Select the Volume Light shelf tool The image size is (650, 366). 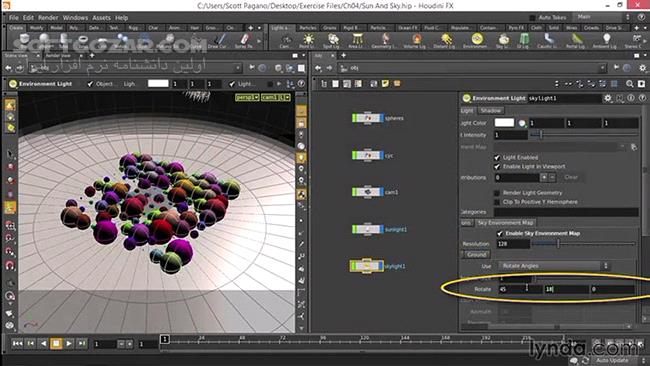(x=416, y=41)
